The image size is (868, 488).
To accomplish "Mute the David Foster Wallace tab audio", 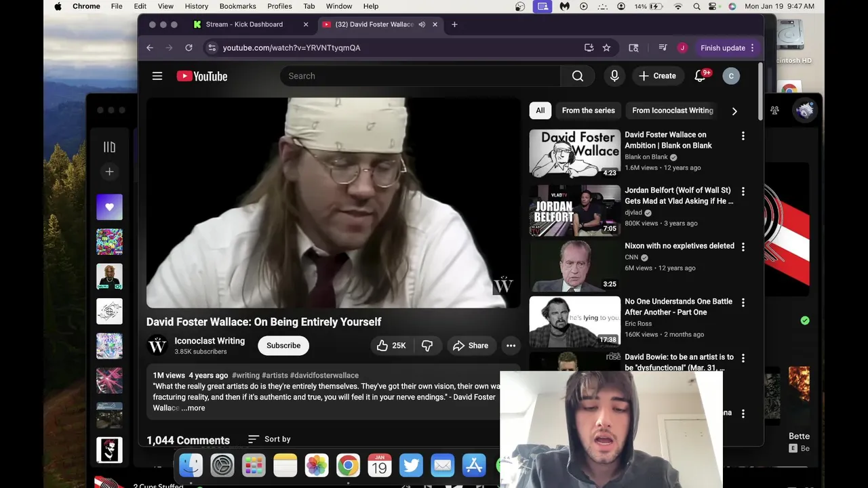I will [422, 24].
